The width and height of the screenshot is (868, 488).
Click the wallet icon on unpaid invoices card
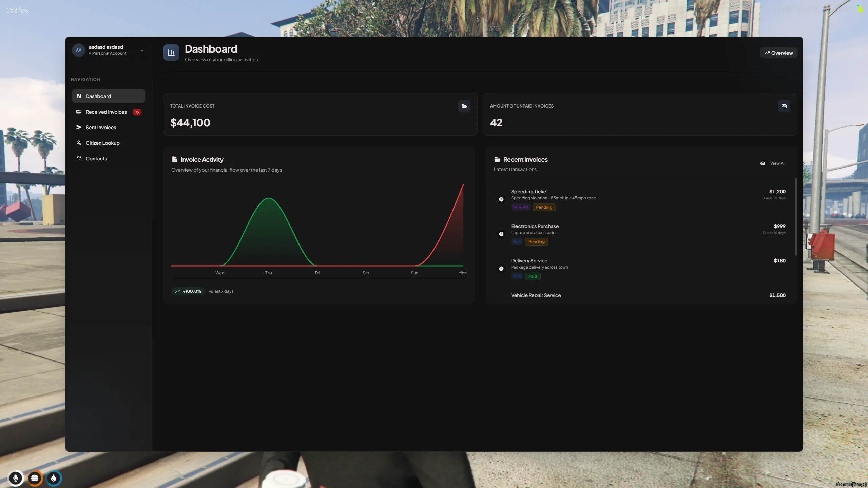(784, 106)
